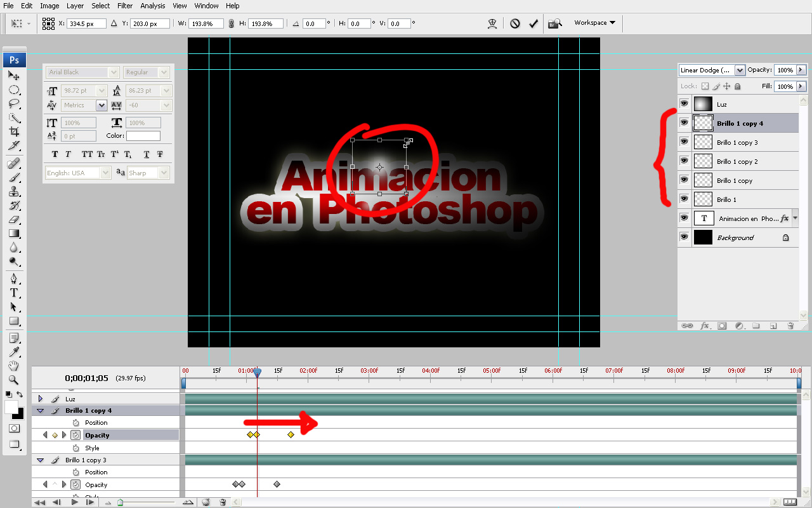Create a new layer in Layers panel
The width and height of the screenshot is (812, 508).
(x=773, y=326)
